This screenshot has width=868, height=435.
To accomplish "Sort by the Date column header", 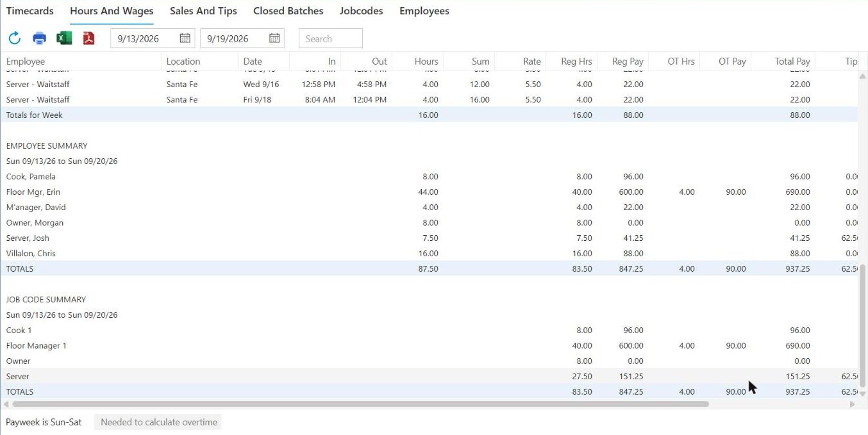I will [263, 62].
